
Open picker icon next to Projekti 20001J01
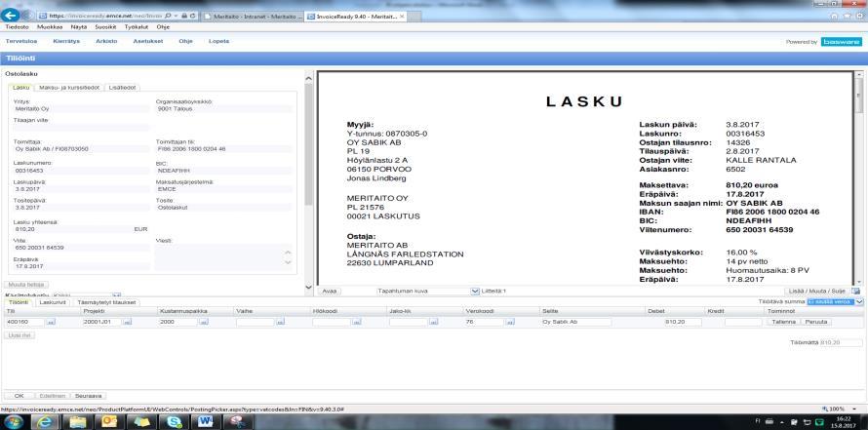(127, 322)
